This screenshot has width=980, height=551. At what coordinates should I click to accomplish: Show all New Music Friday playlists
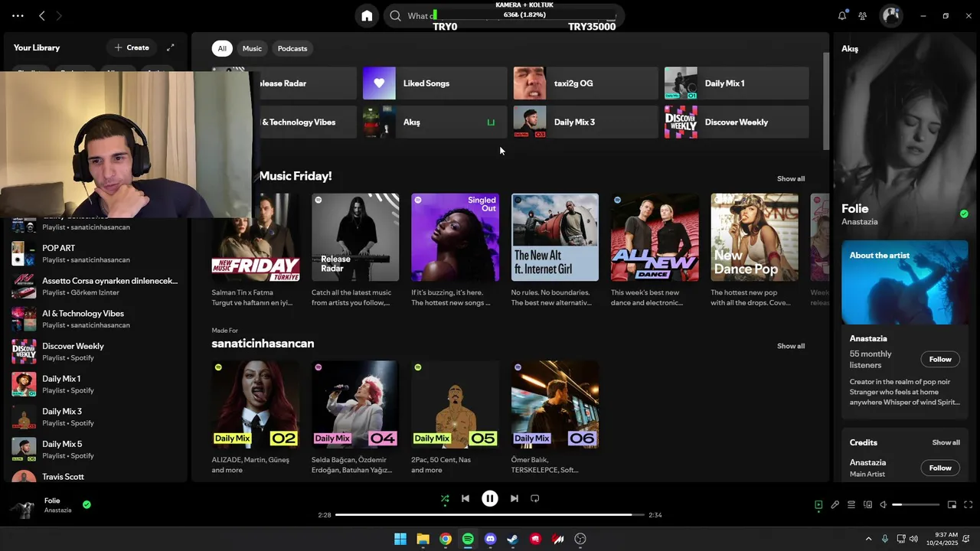coord(791,178)
